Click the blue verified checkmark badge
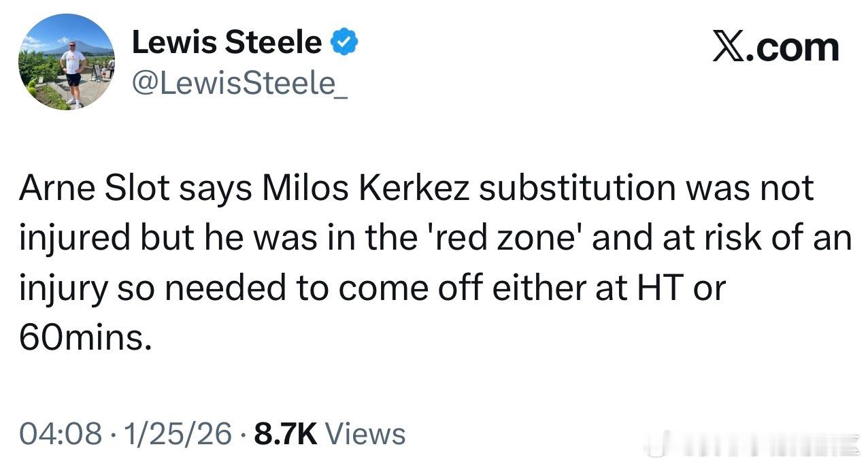Viewport: 868px width, 466px height. click(344, 43)
